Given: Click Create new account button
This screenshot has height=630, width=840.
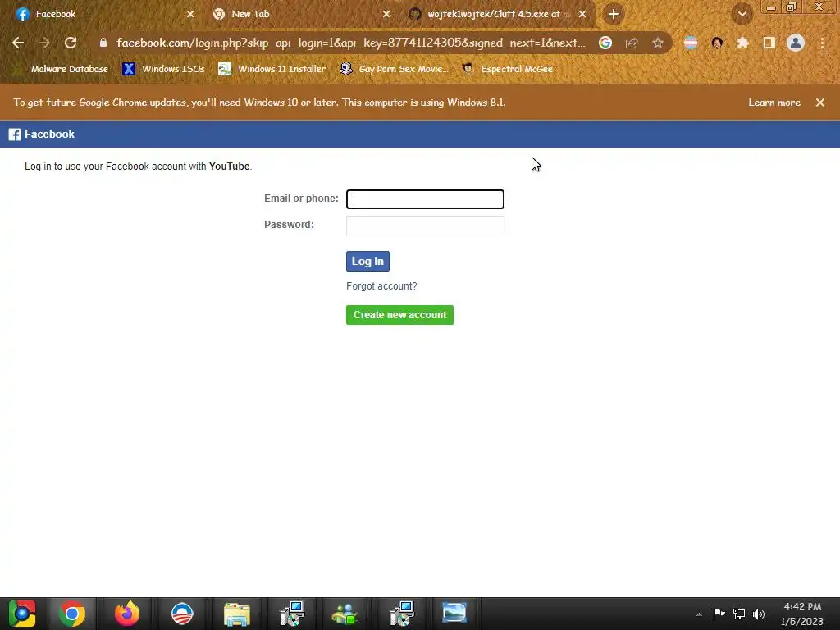Looking at the screenshot, I should [399, 315].
